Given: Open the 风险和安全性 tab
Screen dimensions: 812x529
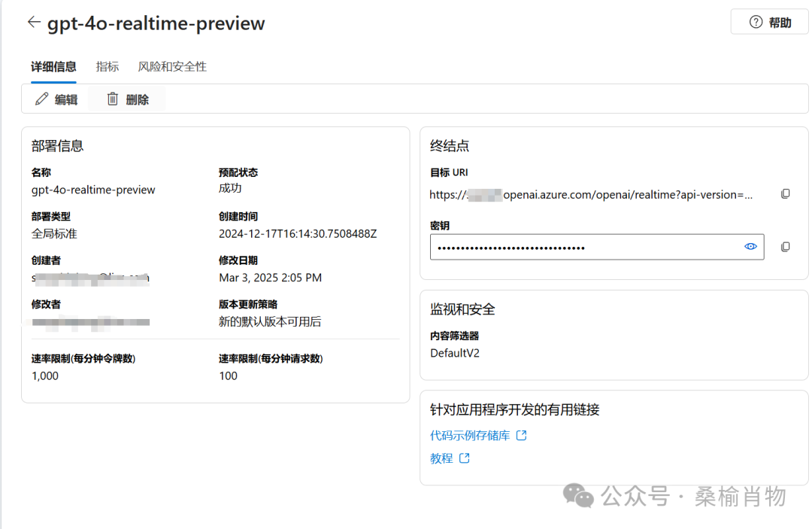Looking at the screenshot, I should pos(172,67).
